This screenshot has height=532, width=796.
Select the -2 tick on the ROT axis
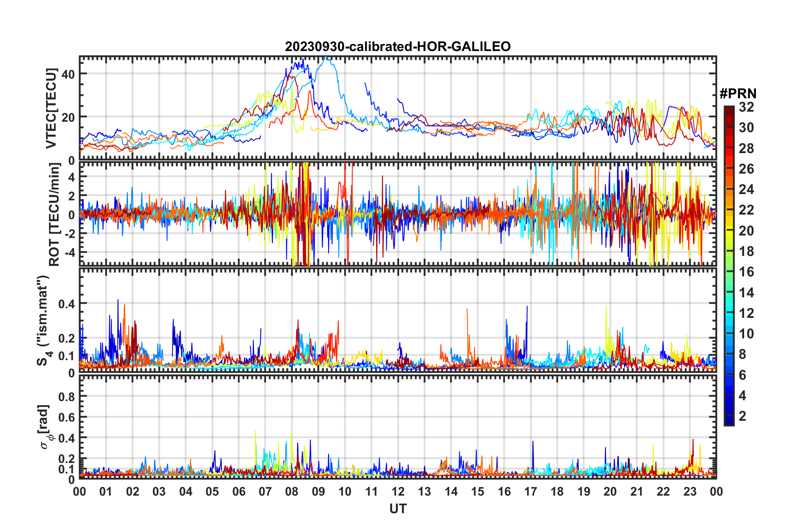pyautogui.click(x=69, y=234)
